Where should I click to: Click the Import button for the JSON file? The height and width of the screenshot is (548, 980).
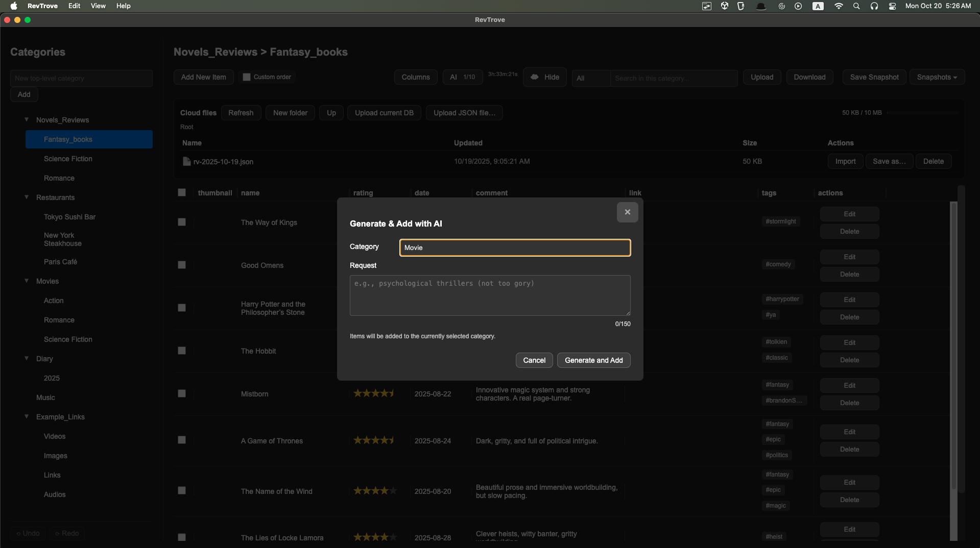click(x=845, y=161)
